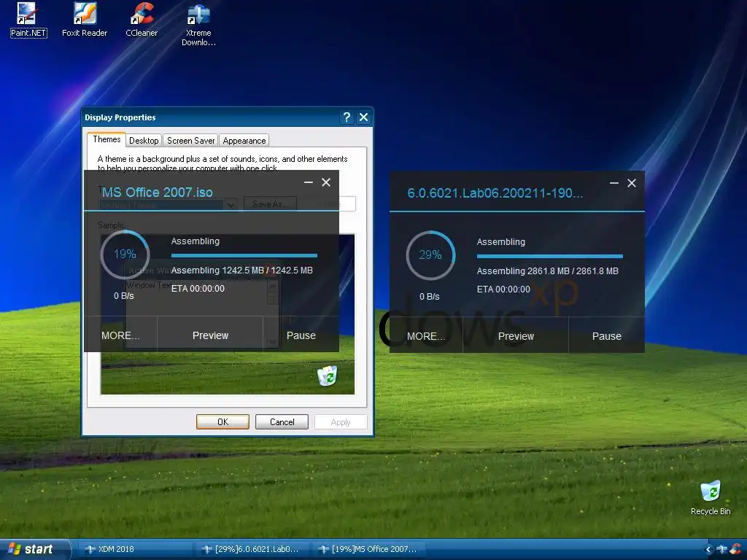This screenshot has width=747, height=560.
Task: Click the Apply button in Display Properties
Action: pyautogui.click(x=341, y=422)
